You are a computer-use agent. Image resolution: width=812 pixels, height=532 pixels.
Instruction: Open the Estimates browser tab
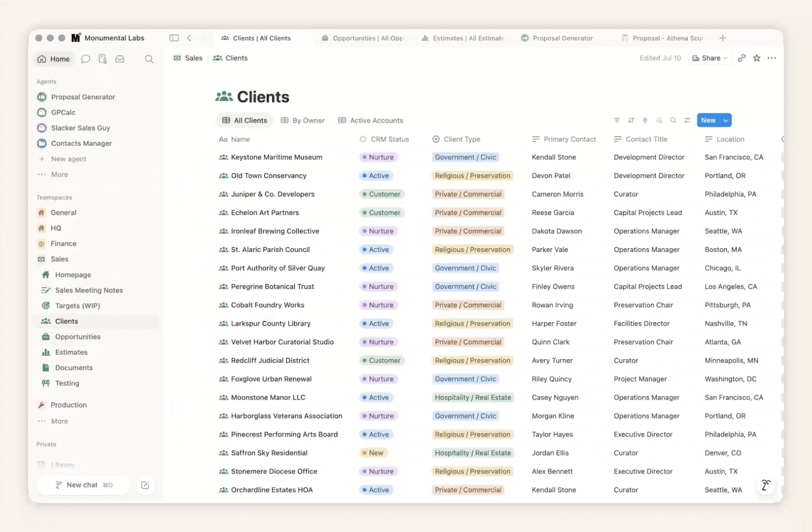pos(463,38)
